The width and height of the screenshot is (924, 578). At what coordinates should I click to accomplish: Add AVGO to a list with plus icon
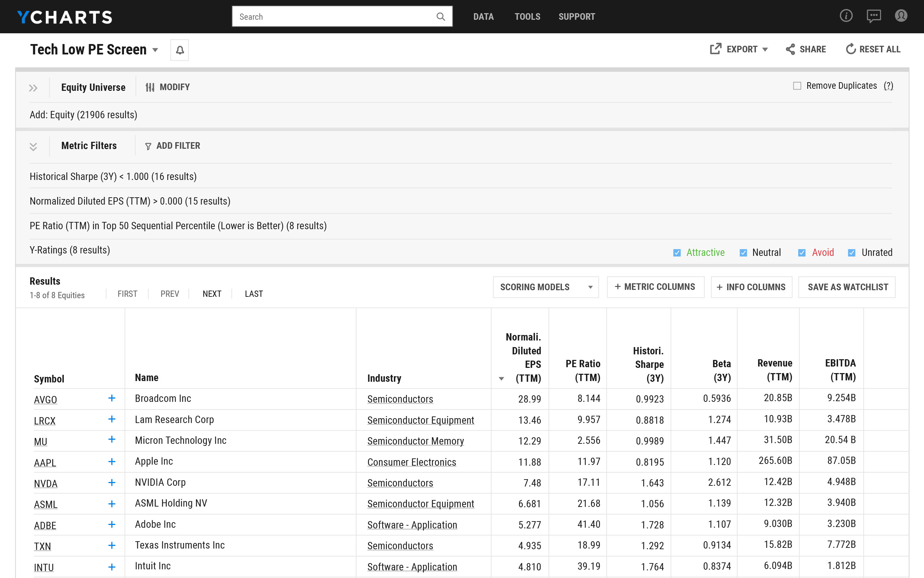[112, 399]
